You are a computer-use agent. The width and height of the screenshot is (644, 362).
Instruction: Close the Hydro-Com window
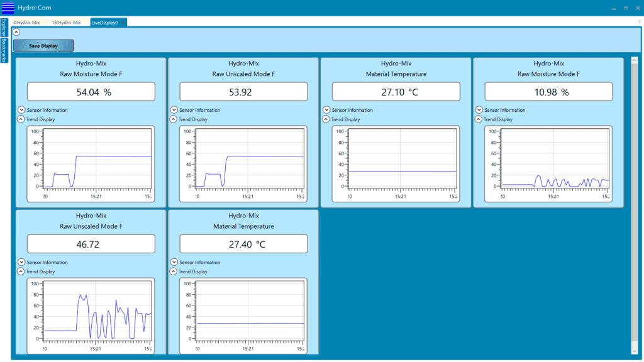pos(638,8)
